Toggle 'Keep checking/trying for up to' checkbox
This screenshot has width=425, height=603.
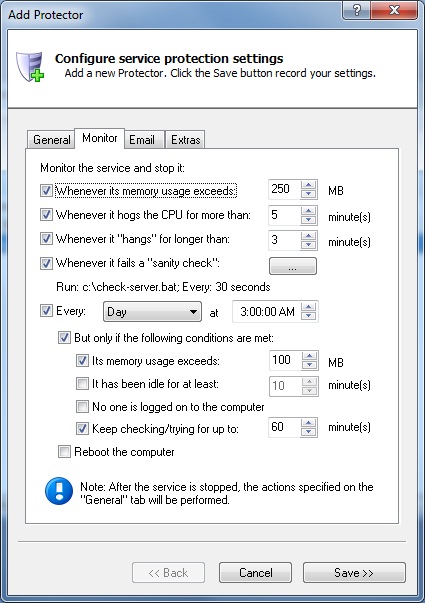pyautogui.click(x=82, y=428)
